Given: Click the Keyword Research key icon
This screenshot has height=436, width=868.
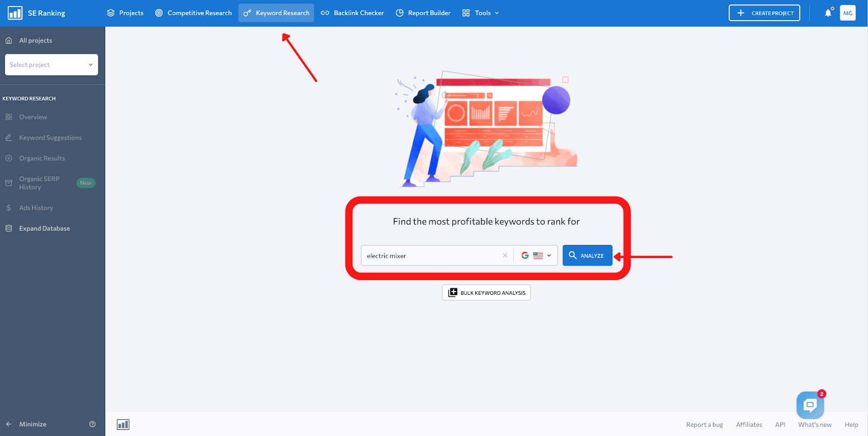Looking at the screenshot, I should pyautogui.click(x=247, y=13).
